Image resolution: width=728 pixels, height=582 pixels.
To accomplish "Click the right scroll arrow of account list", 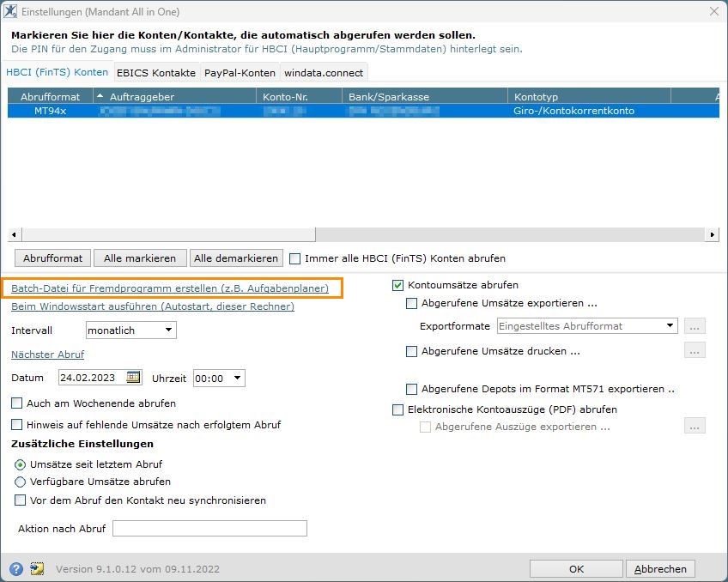I will (712, 234).
